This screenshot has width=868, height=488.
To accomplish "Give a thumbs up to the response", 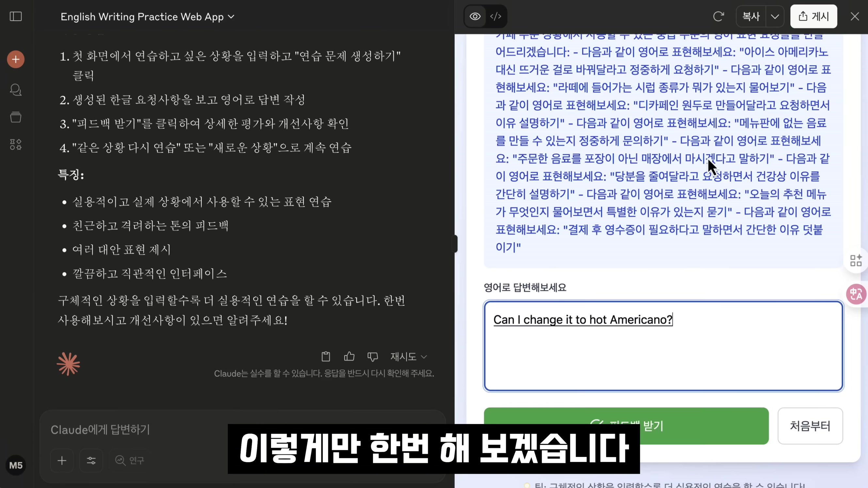I will pos(349,356).
